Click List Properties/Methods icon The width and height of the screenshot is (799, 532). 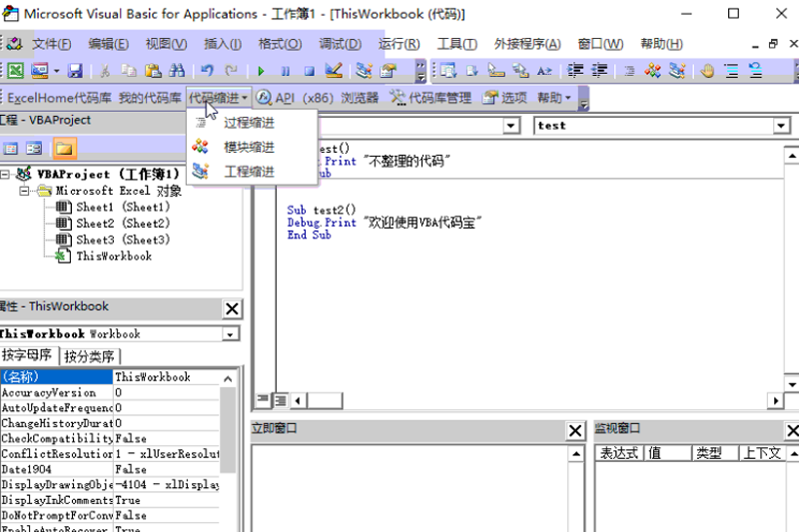(x=447, y=70)
